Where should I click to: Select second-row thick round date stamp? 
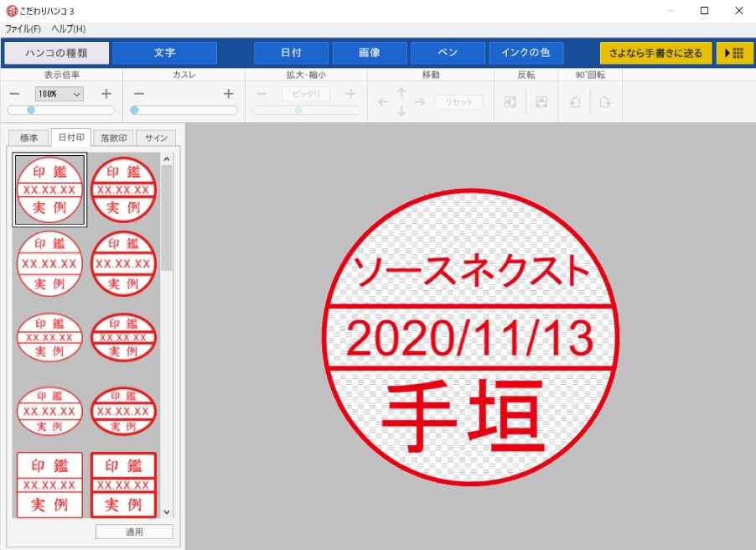[124, 263]
